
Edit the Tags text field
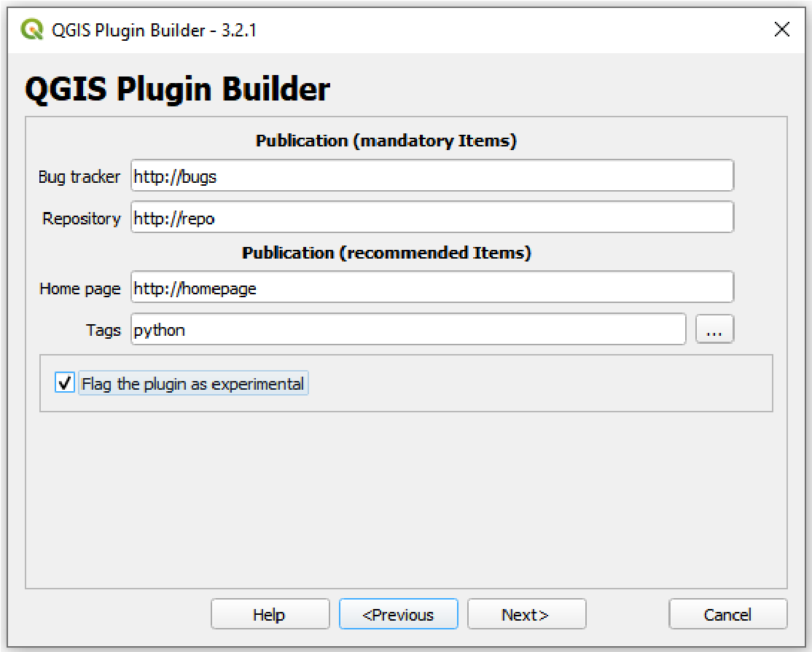408,329
